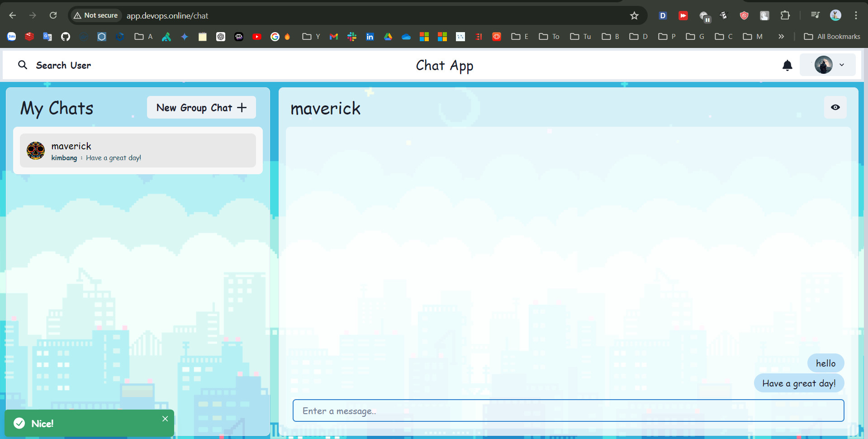The image size is (868, 439).
Task: Show more bookmarks with double chevron
Action: coord(781,37)
